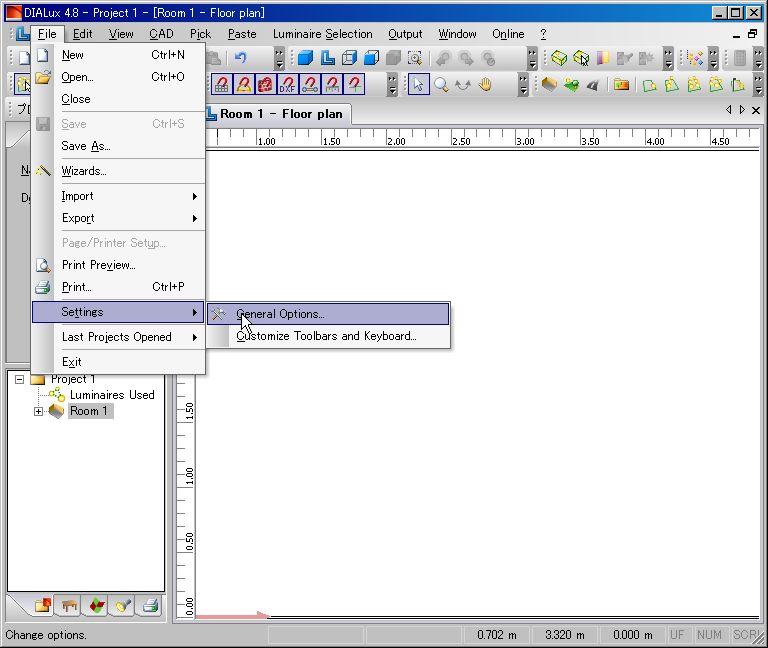This screenshot has width=768, height=648.
Task: Choose Close in the File menu
Action: 118,99
